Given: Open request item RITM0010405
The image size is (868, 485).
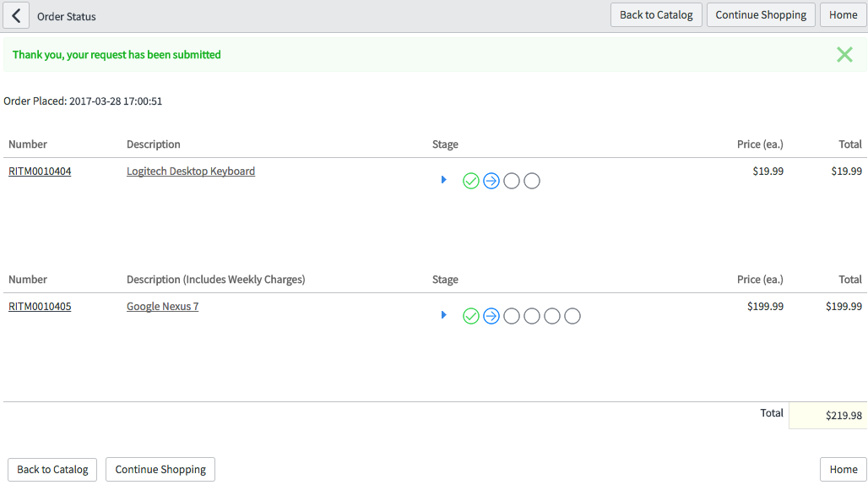Looking at the screenshot, I should tap(40, 307).
